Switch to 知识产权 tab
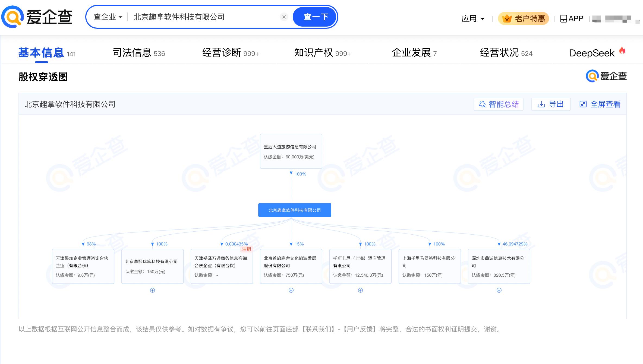This screenshot has width=643, height=364. (322, 53)
